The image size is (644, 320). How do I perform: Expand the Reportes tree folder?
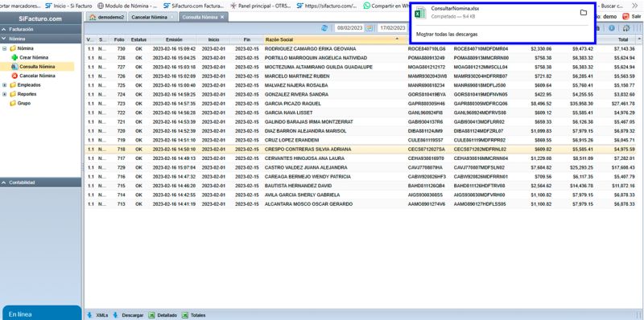(5, 94)
